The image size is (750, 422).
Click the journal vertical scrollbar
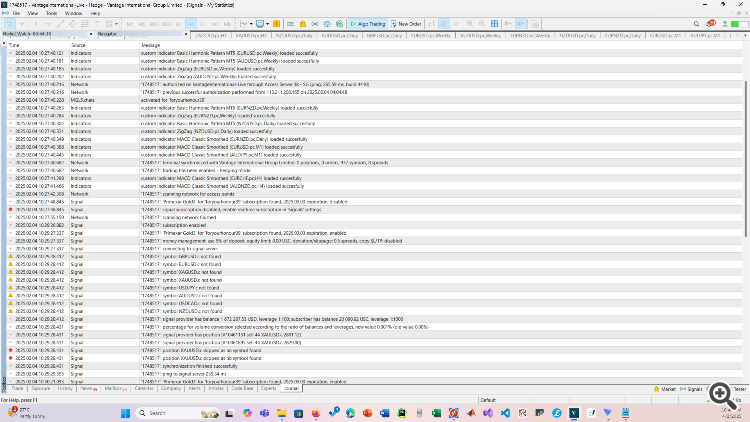click(x=746, y=158)
